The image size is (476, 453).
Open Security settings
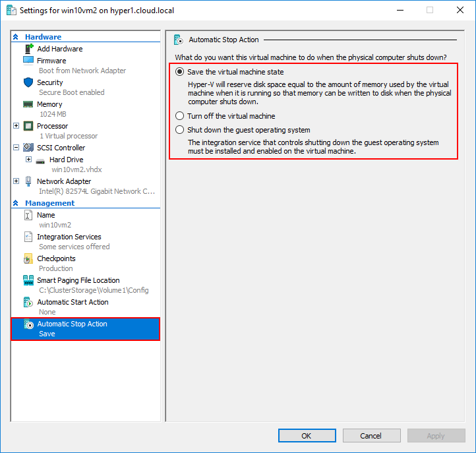point(50,82)
